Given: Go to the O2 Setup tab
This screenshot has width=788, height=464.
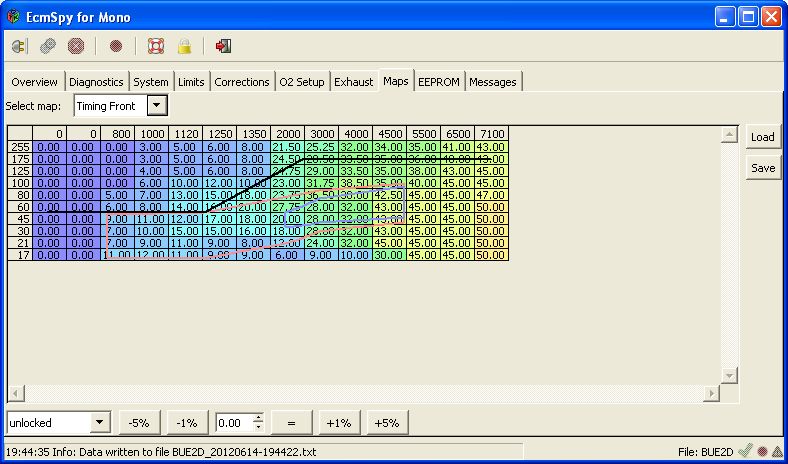Looking at the screenshot, I should click(x=302, y=82).
